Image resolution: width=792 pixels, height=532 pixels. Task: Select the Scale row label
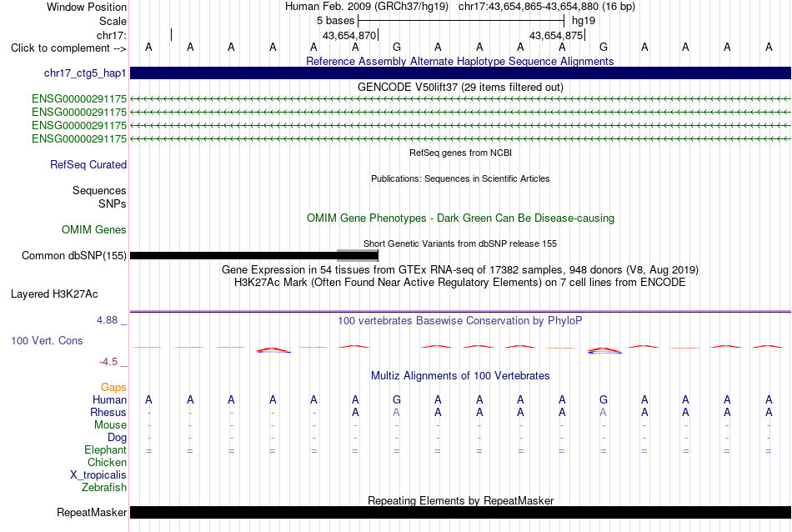tap(113, 21)
